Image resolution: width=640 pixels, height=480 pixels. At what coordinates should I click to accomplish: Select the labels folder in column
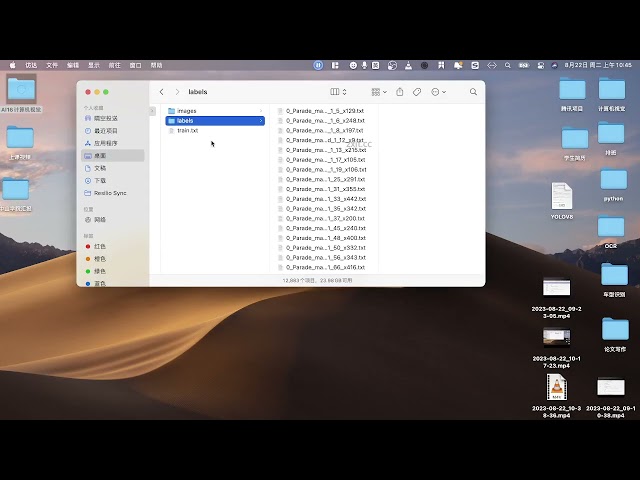point(185,121)
